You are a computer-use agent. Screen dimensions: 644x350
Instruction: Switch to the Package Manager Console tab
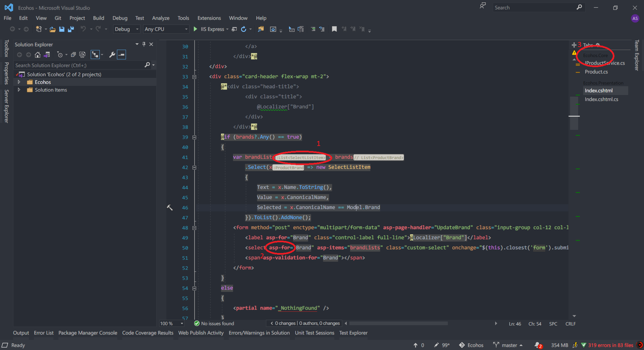[x=88, y=333]
